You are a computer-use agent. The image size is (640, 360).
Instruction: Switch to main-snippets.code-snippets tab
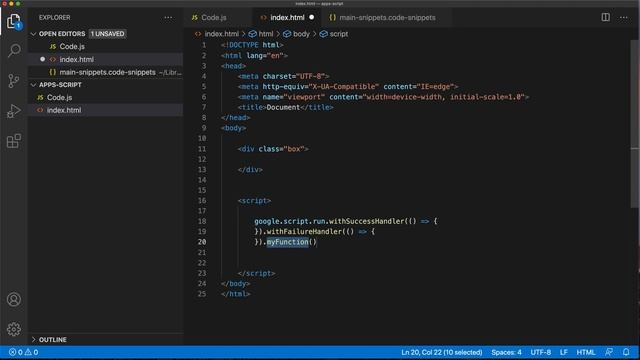pyautogui.click(x=387, y=18)
